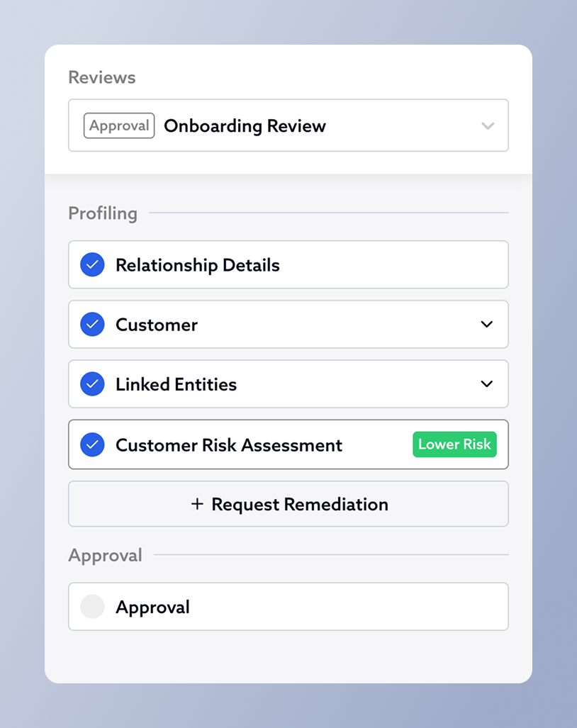Click the Customer Risk Assessment checkmark icon
577x728 pixels.
(92, 445)
